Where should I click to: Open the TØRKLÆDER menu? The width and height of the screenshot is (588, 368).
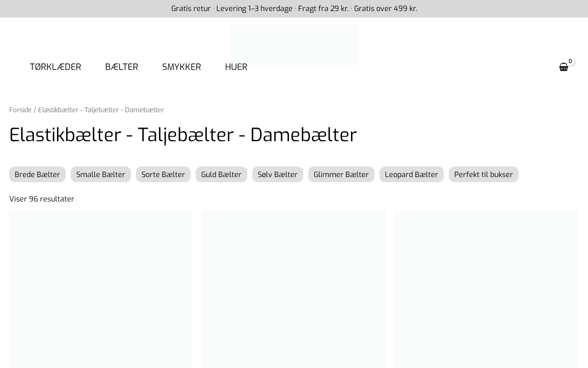[x=56, y=67]
